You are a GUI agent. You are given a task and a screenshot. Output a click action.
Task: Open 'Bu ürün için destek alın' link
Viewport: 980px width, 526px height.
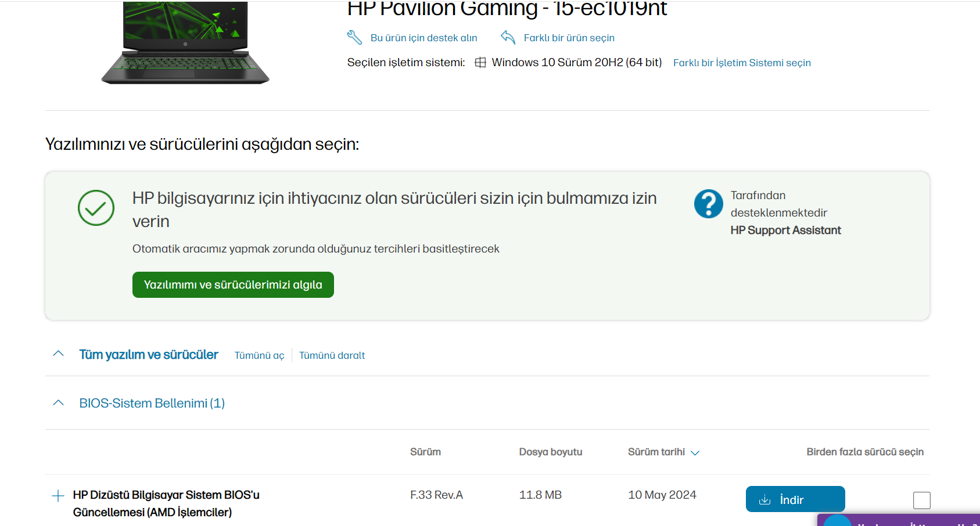(424, 38)
